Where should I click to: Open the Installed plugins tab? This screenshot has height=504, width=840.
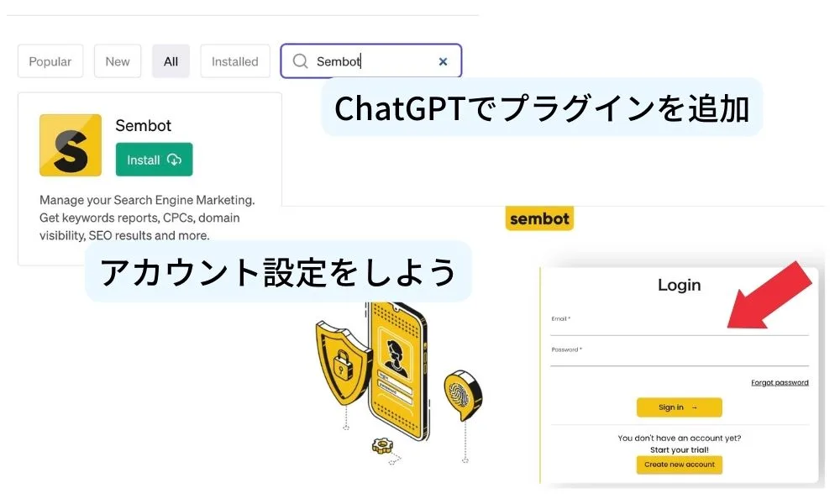[x=234, y=61]
